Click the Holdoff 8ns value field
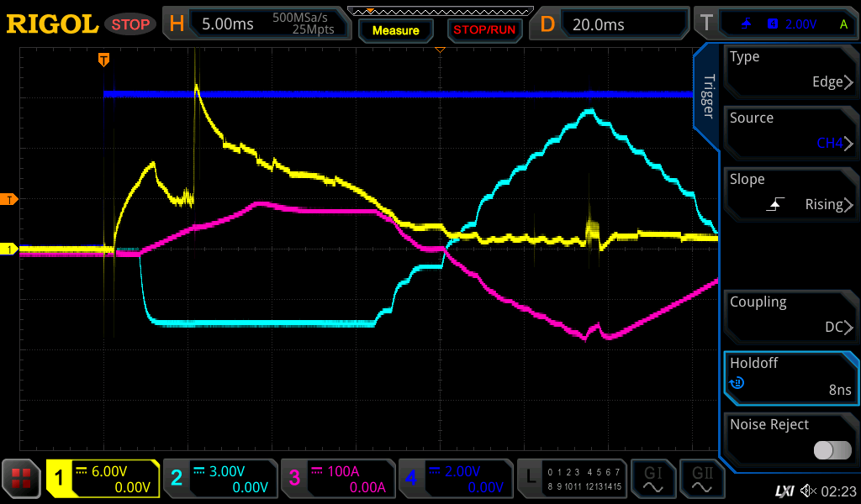Image resolution: width=861 pixels, height=504 pixels. click(789, 377)
